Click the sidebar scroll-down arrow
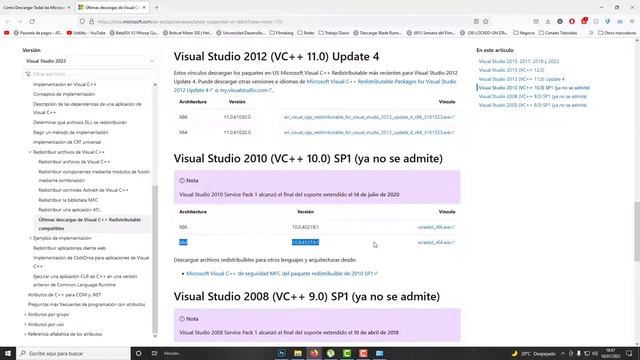640x360 pixels. click(155, 336)
